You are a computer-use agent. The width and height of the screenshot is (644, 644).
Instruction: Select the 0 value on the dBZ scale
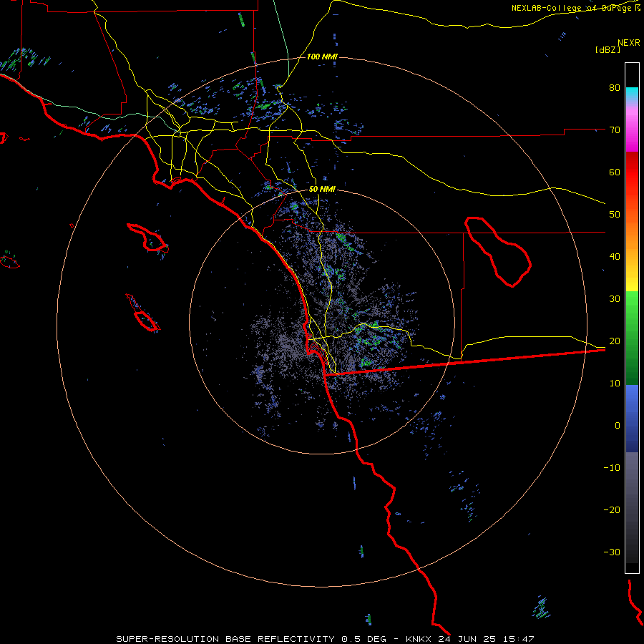(618, 426)
